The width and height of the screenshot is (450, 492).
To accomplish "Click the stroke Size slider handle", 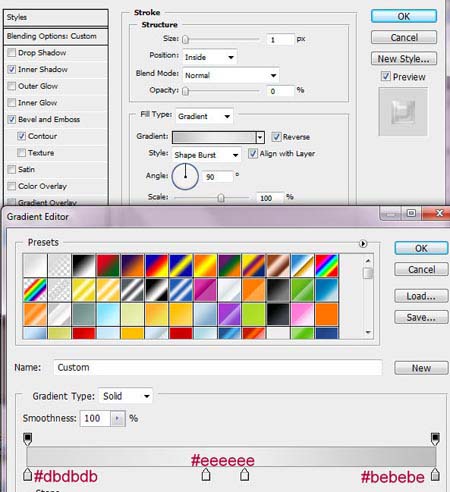I will 186,40.
